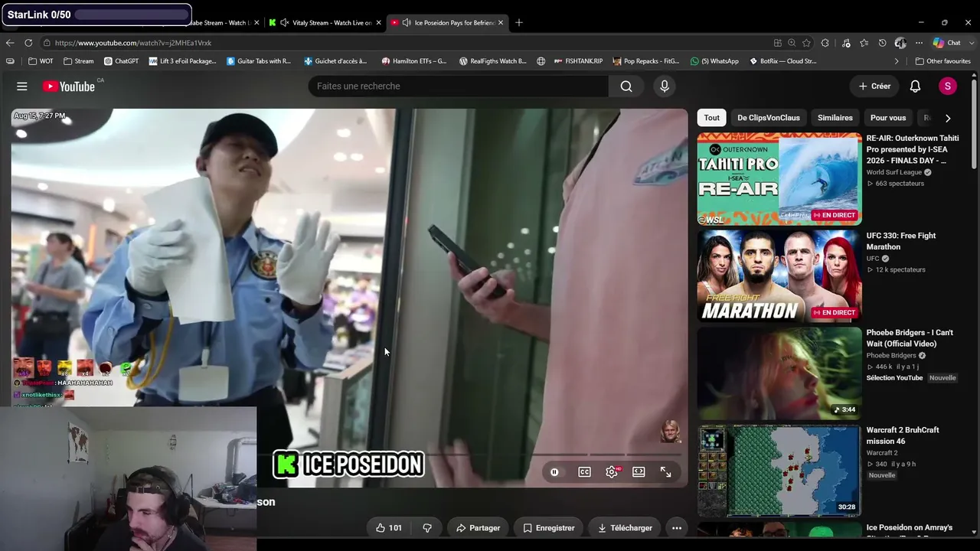The image size is (980, 551).
Task: Click the magnifier search button
Action: 626,86
